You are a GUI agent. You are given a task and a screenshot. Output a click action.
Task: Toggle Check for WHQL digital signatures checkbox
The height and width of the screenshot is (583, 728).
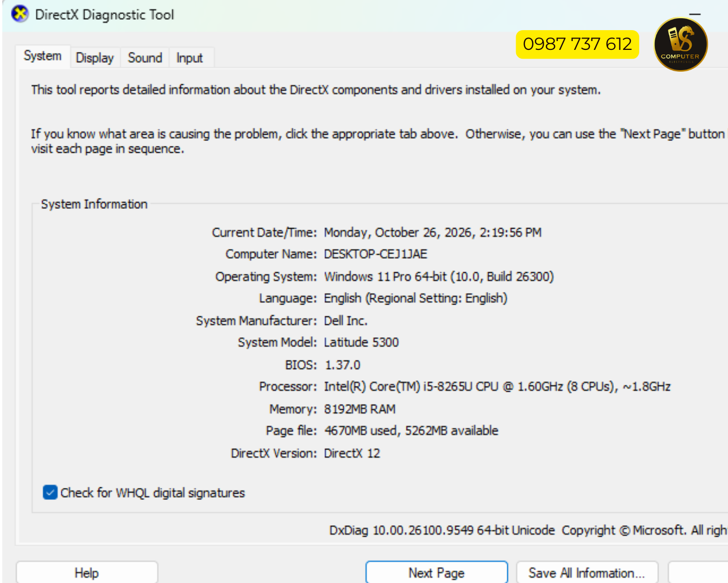click(x=50, y=492)
